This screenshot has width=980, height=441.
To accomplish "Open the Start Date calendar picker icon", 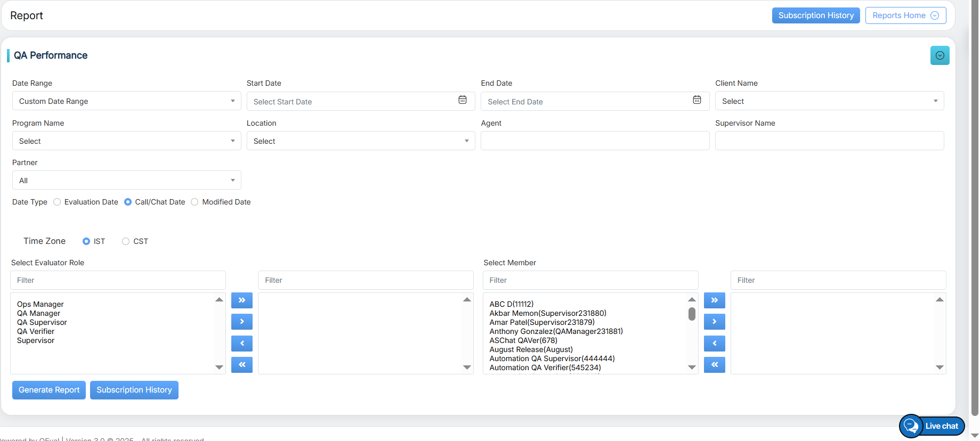I will tap(463, 100).
